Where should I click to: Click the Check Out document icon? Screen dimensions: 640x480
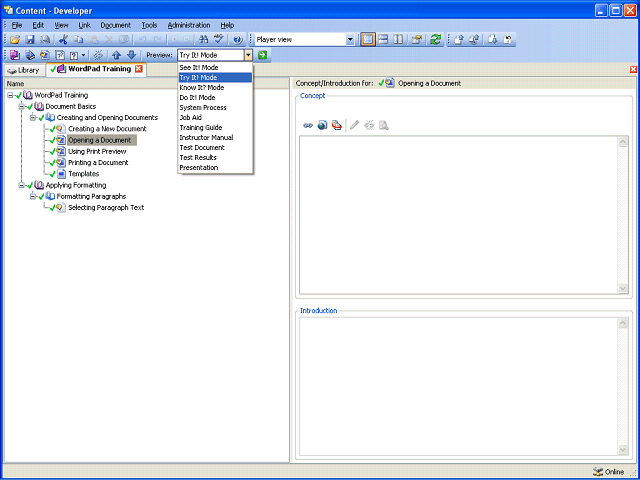pyautogui.click(x=493, y=40)
